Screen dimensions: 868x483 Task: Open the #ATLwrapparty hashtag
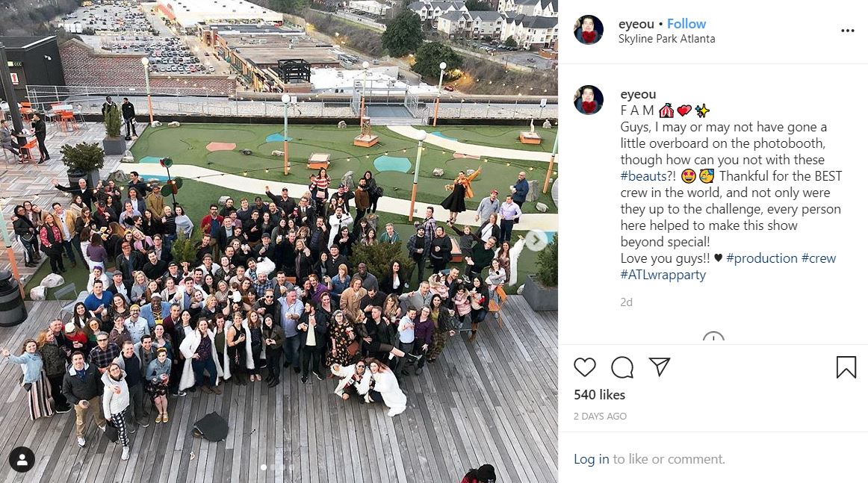tap(663, 275)
